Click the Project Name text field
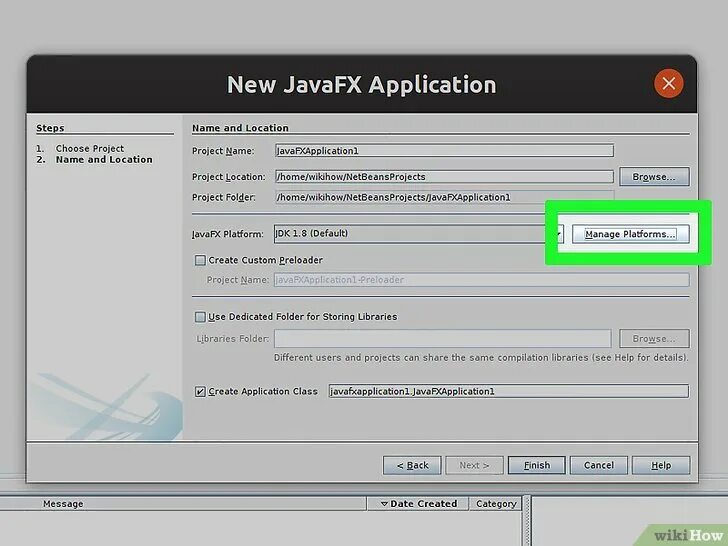Viewport: 728px width, 546px height. tap(444, 150)
